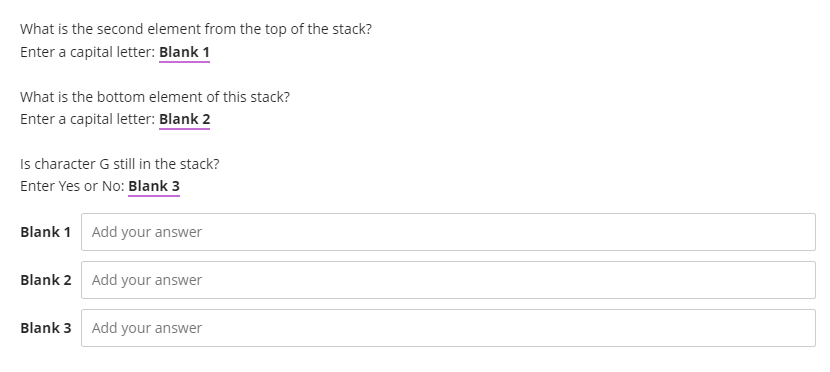Click the Blank 1 answer input field
This screenshot has width=830, height=372.
[448, 232]
